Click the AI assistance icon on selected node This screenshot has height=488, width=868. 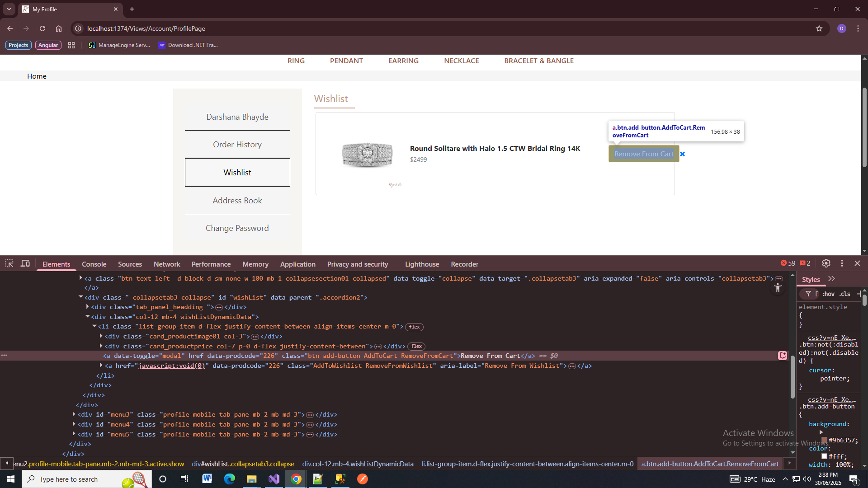tap(783, 356)
